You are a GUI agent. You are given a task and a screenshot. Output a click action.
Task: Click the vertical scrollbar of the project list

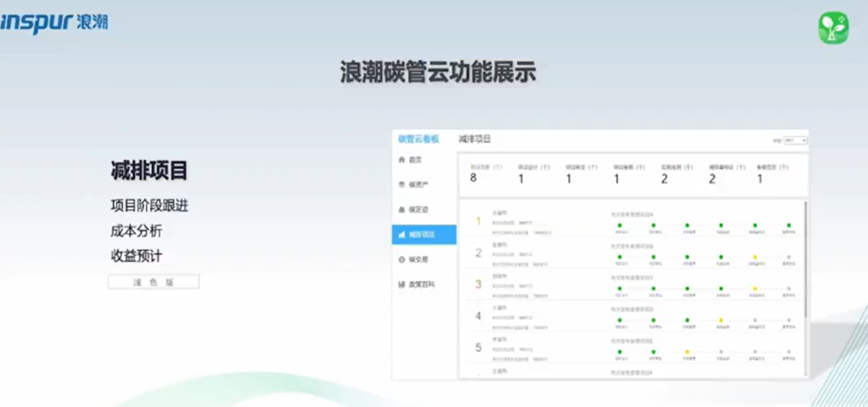(x=805, y=260)
